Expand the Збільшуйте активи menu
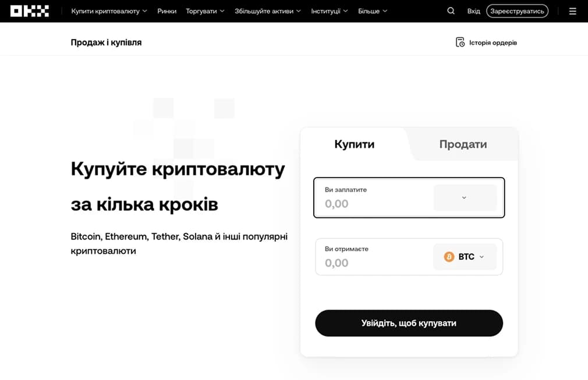The width and height of the screenshot is (588, 380). [x=268, y=11]
